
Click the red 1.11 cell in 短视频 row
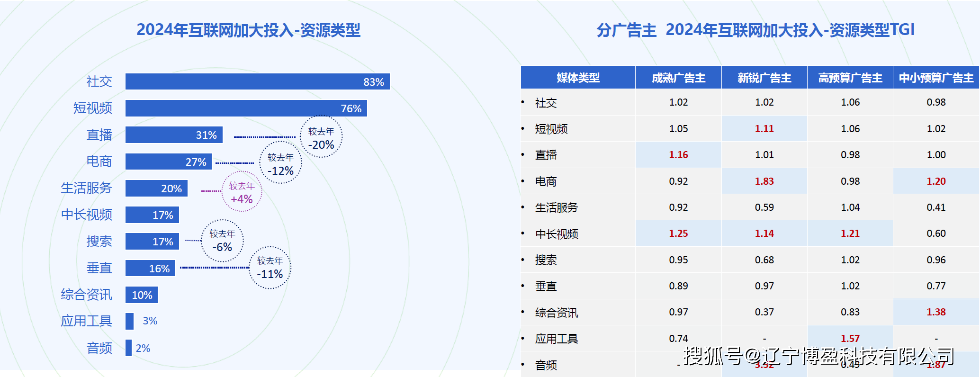(764, 129)
